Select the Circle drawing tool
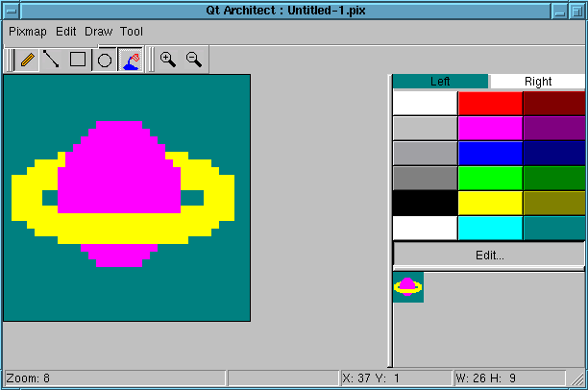The height and width of the screenshot is (390, 588). point(105,60)
